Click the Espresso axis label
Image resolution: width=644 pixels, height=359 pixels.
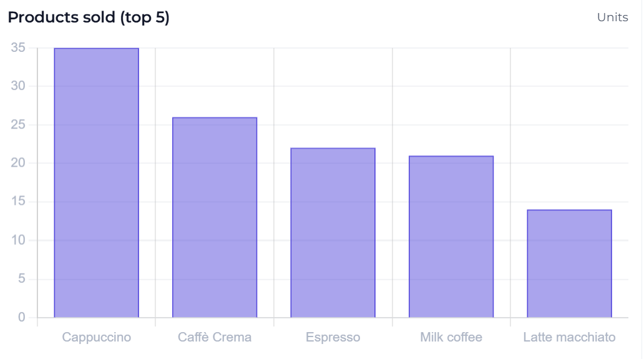333,338
